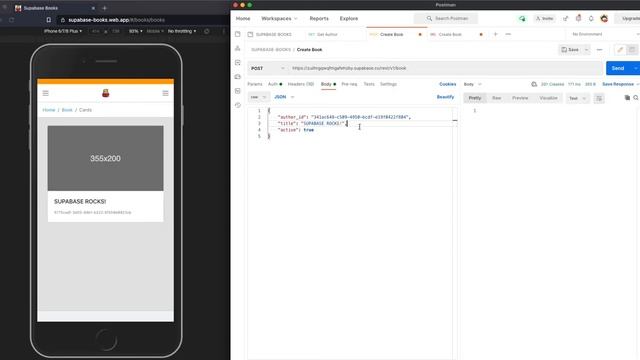Open the user avatar menu in Postman
This screenshot has width=640, height=360.
tap(604, 18)
